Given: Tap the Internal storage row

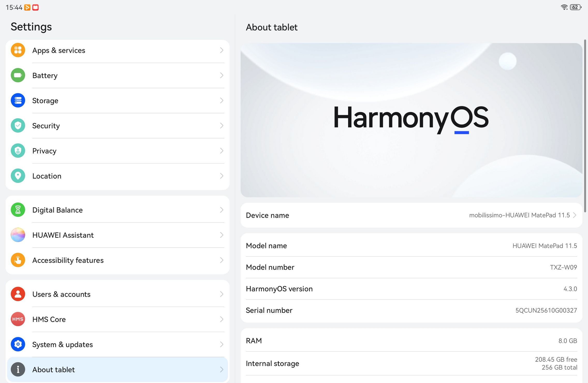Looking at the screenshot, I should coord(411,363).
